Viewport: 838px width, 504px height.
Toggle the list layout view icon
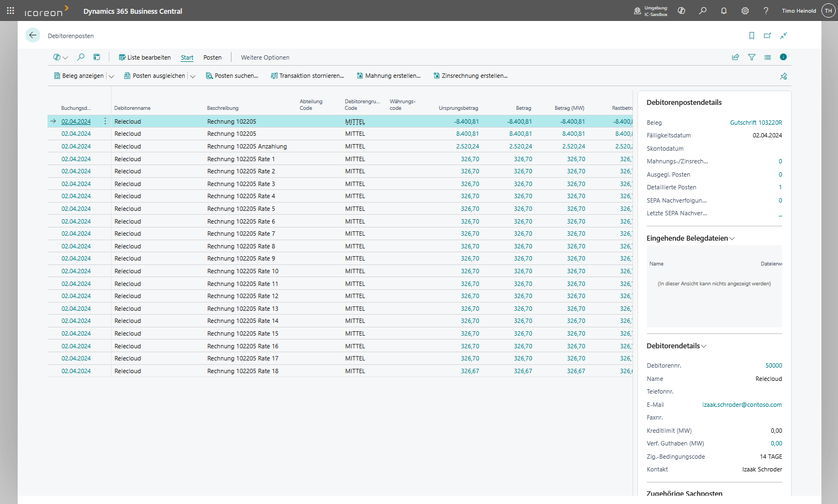pyautogui.click(x=767, y=57)
